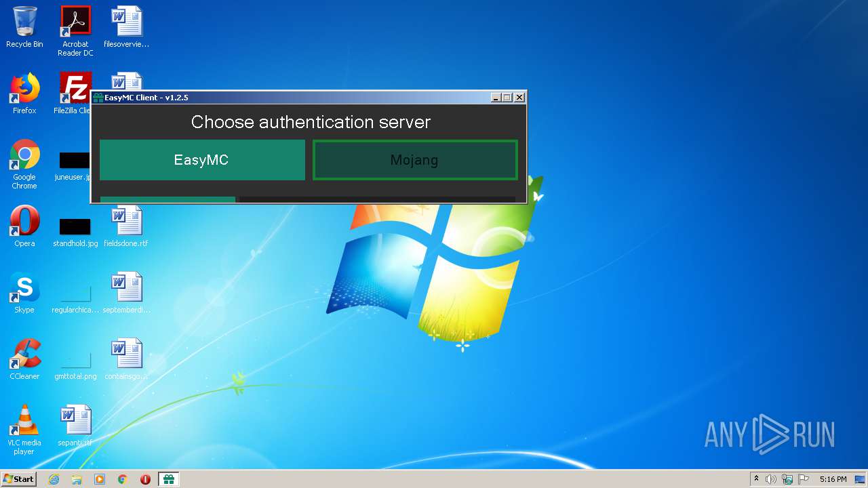Click the EasyMC Client title bar icon
This screenshot has height=488, width=868.
98,98
